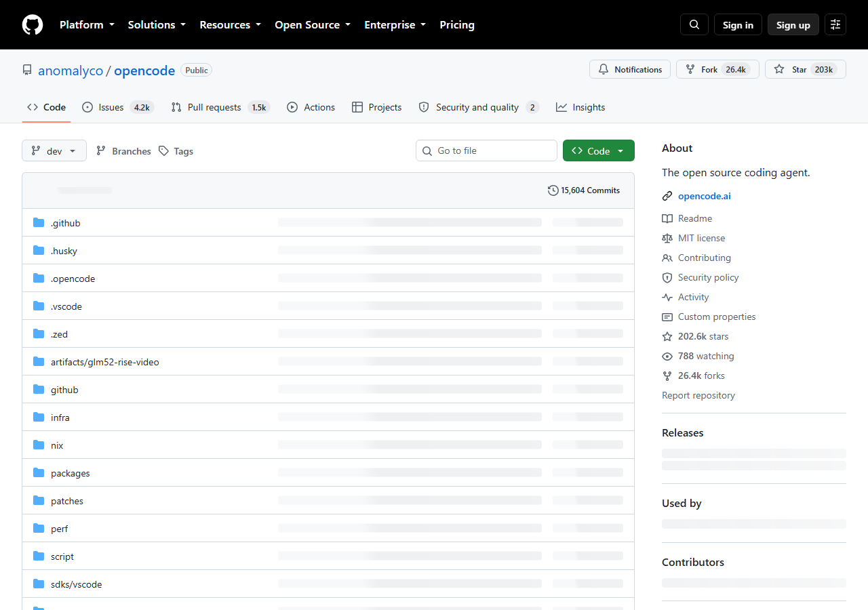Open the green Code dropdown button
The height and width of the screenshot is (610, 868).
[599, 150]
